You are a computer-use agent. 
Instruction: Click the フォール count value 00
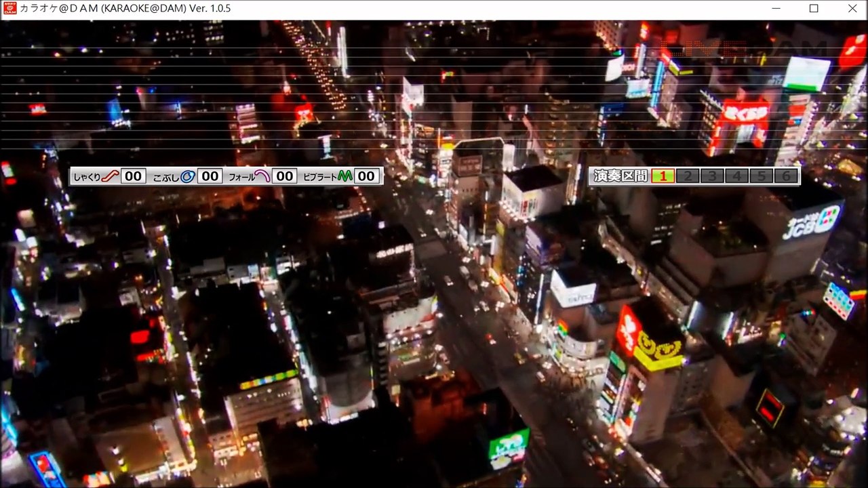[285, 176]
